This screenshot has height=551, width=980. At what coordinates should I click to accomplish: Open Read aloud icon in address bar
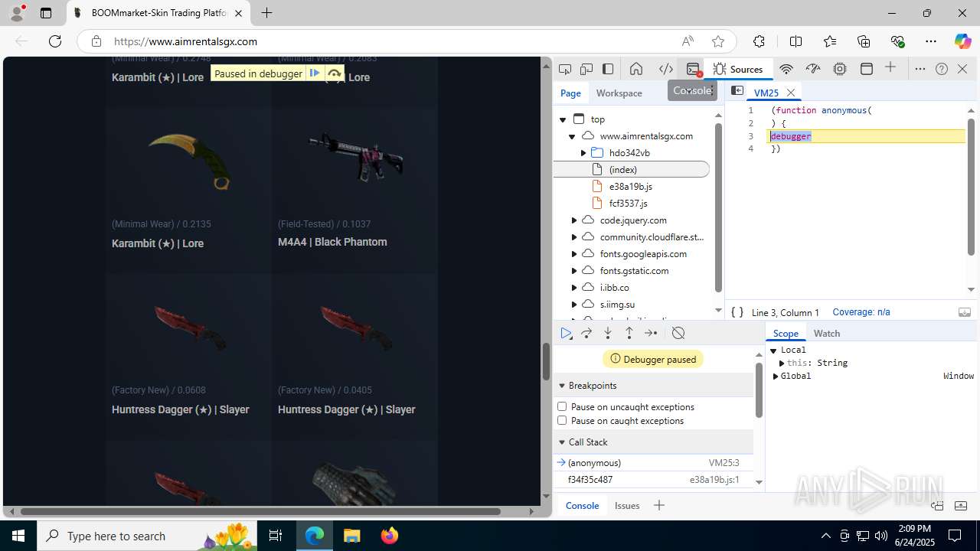pos(688,41)
